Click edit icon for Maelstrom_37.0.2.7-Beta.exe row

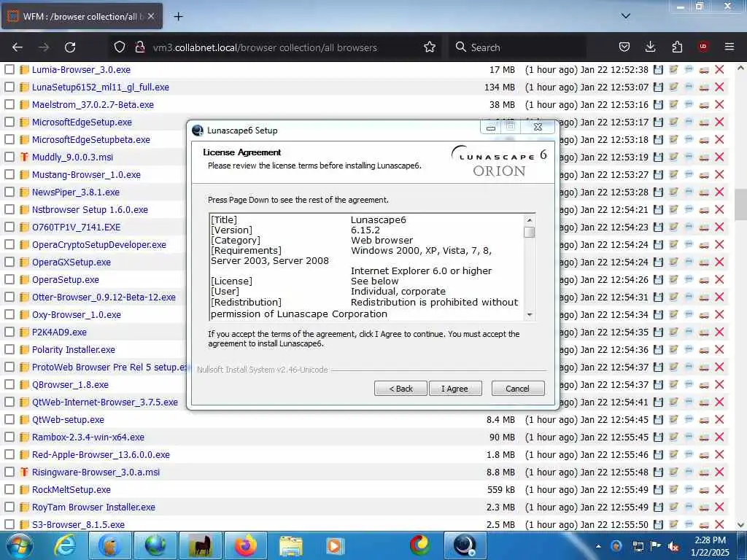pyautogui.click(x=673, y=104)
